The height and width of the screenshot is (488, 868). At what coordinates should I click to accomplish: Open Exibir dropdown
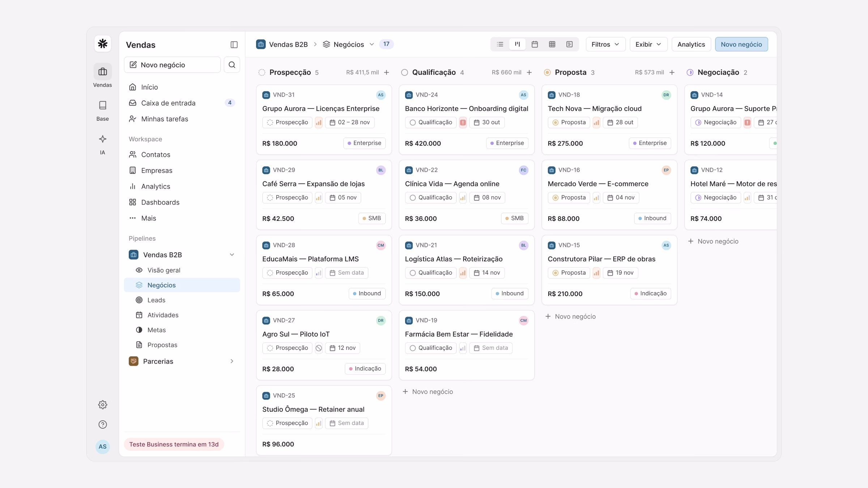pyautogui.click(x=648, y=44)
